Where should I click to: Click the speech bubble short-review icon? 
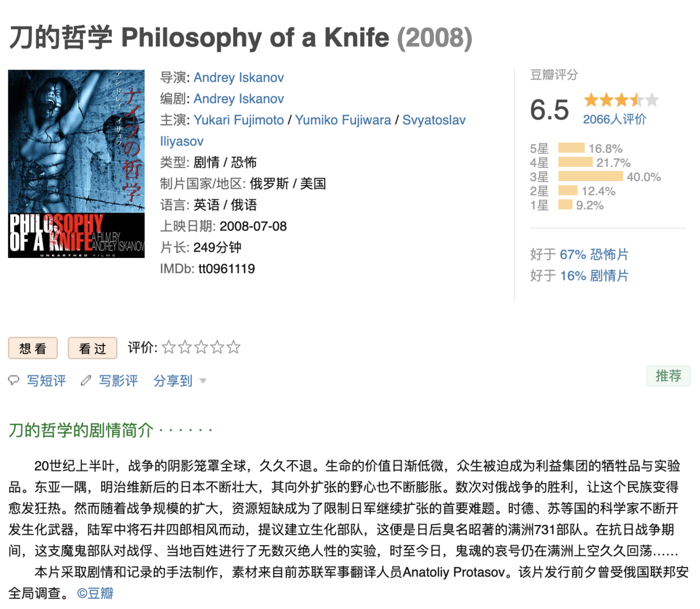(14, 380)
